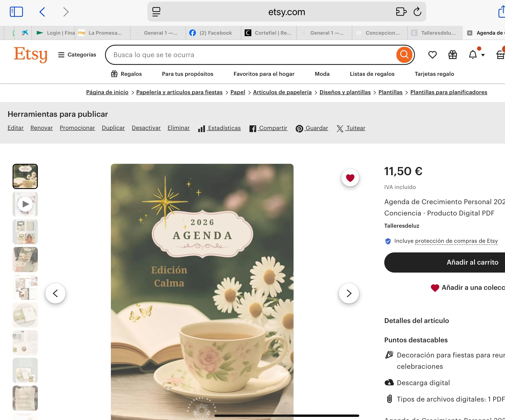The image size is (505, 420).
Task: Select the third product thumbnail
Action: pos(25,232)
